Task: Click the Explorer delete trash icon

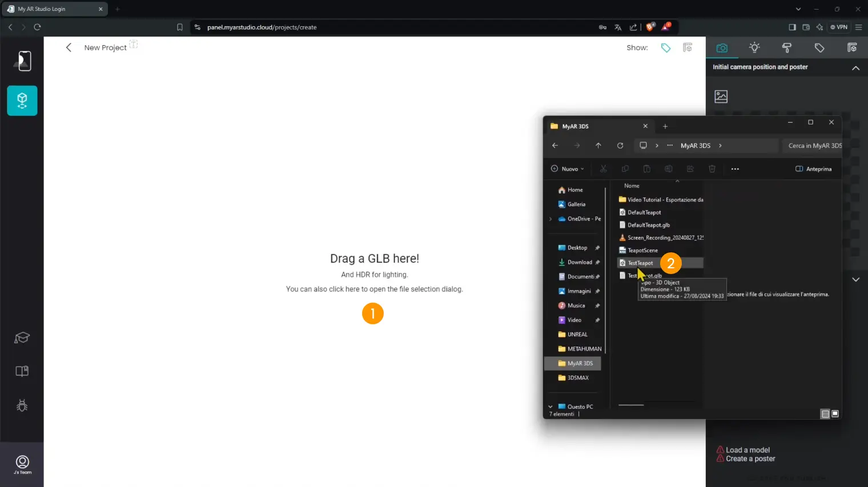Action: point(712,169)
